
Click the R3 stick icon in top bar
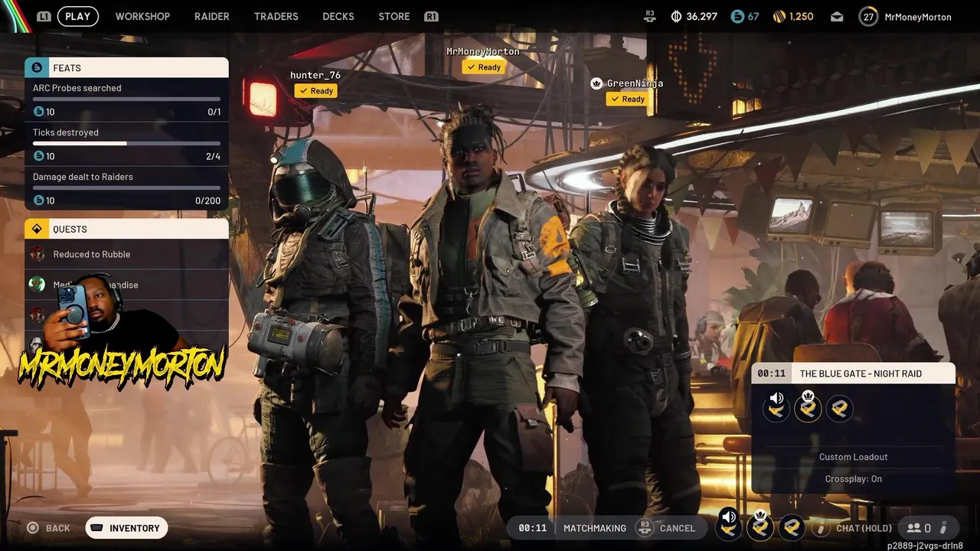tap(650, 15)
